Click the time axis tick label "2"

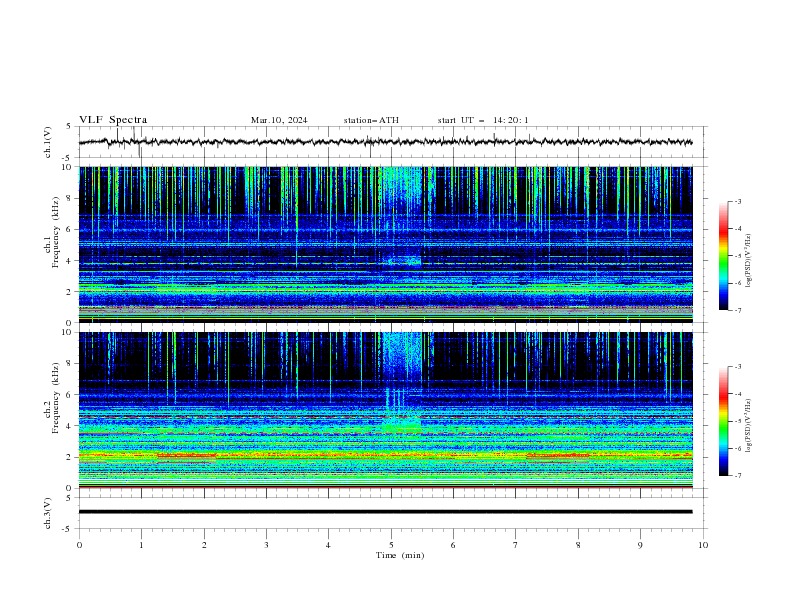click(x=204, y=545)
